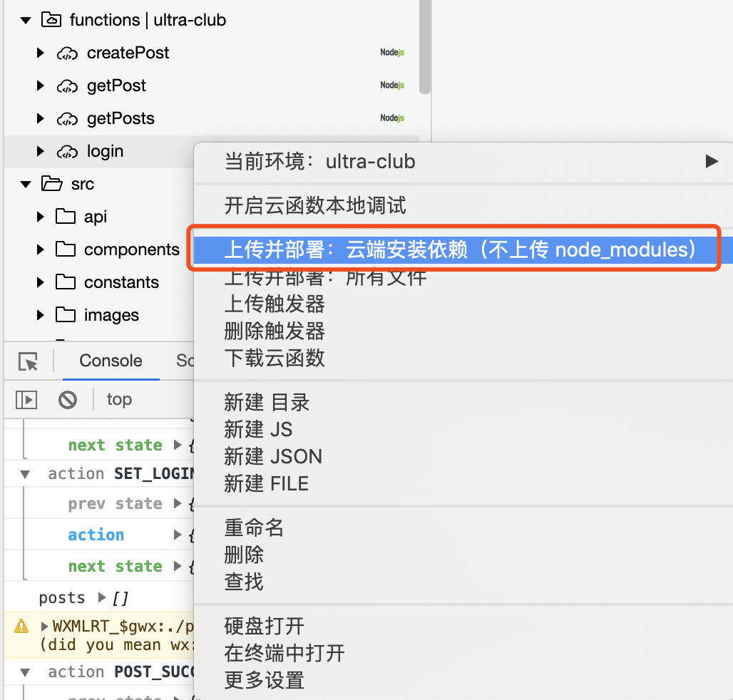Click the createPost cloud function icon
Screen dimensions: 733x700
[x=67, y=53]
